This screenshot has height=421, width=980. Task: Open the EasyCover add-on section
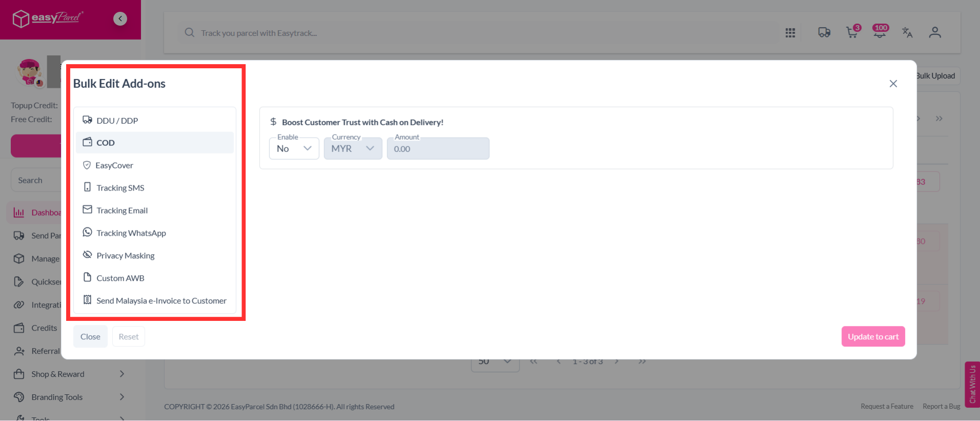[155, 165]
